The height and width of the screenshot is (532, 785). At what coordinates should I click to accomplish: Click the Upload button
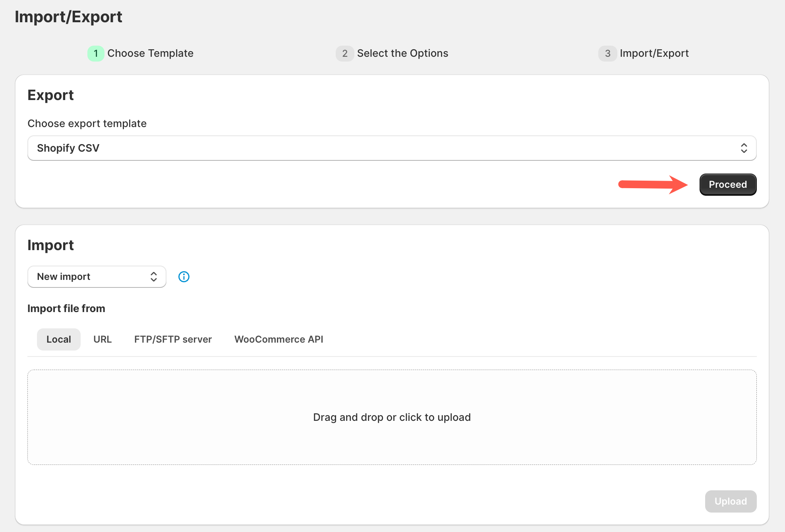tap(731, 501)
